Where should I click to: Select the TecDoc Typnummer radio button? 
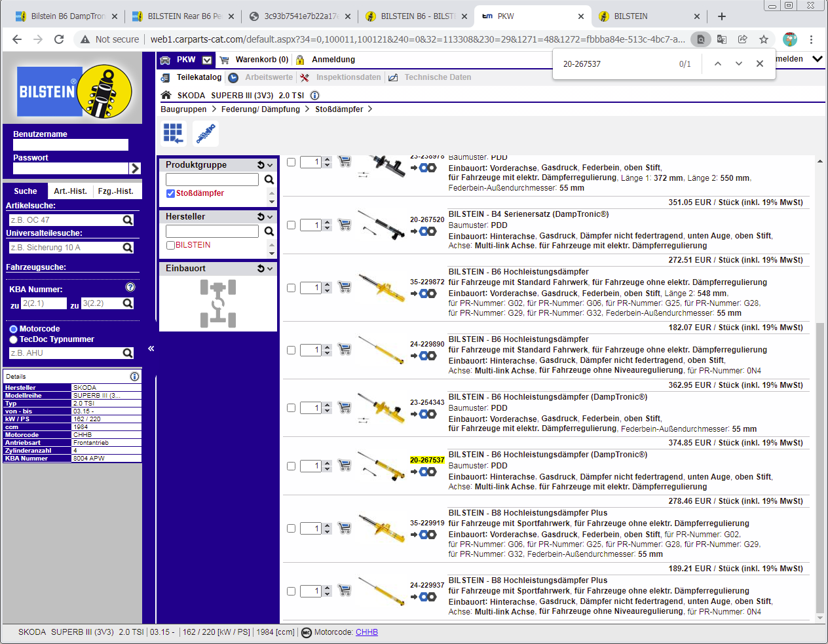click(13, 339)
